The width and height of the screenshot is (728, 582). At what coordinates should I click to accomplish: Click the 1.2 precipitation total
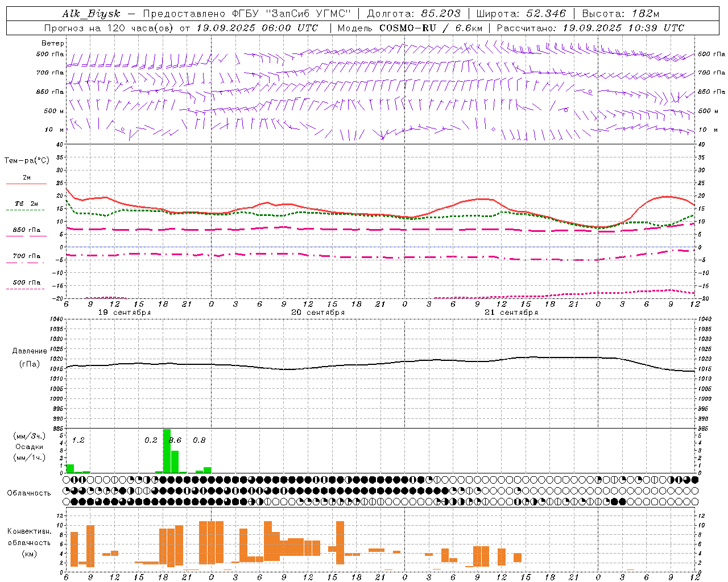78,440
